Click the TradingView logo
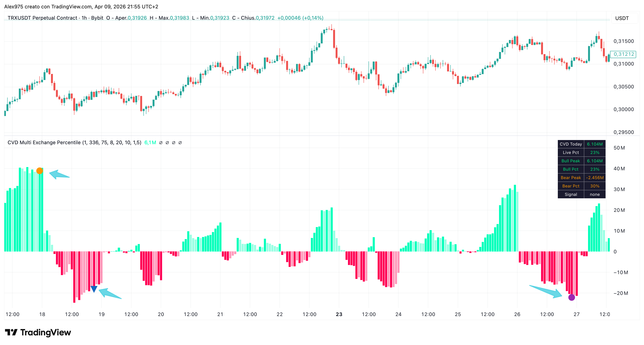This screenshot has width=644, height=345. [38, 332]
